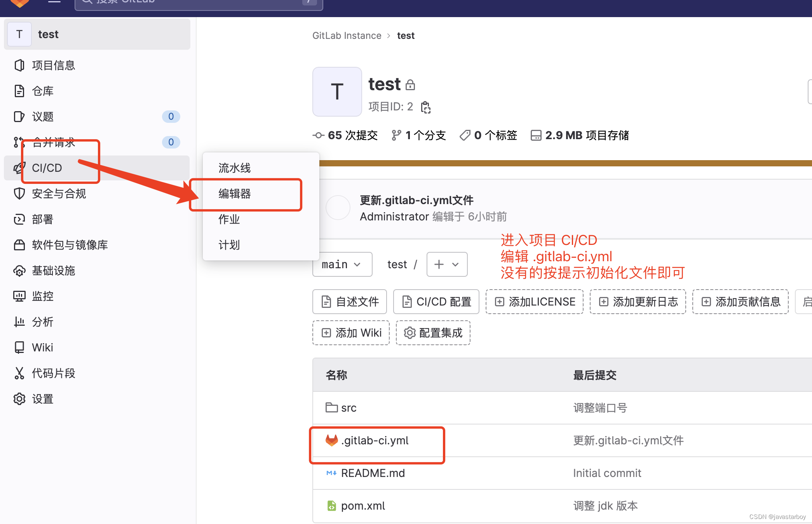This screenshot has height=524, width=812.
Task: Open the src folder
Action: [x=348, y=408]
